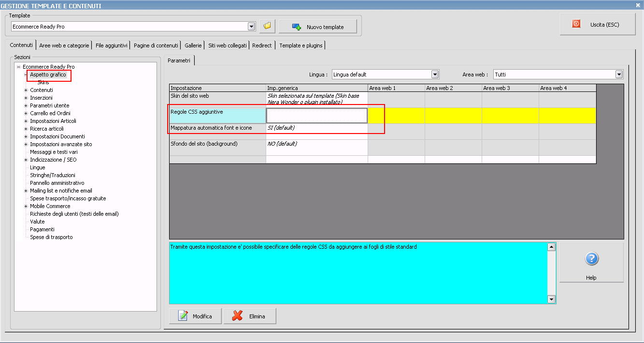Click the Area web 1 column header
This screenshot has width=644, height=343.
396,88
